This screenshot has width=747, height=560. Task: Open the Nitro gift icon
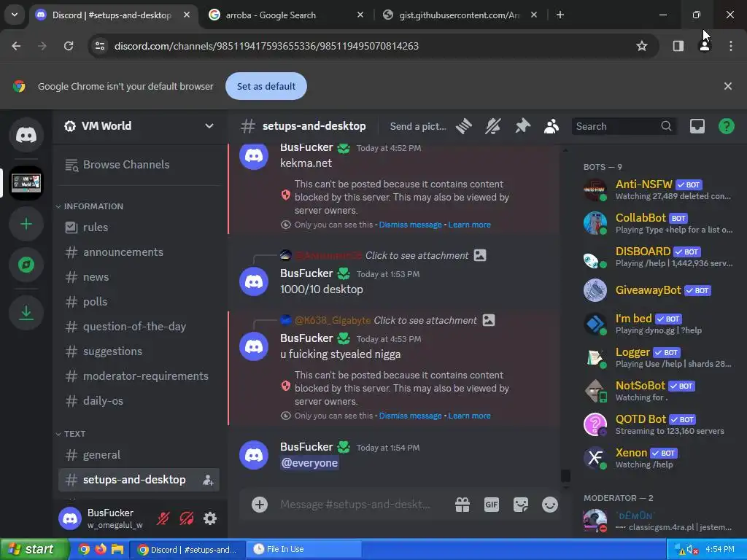point(462,505)
